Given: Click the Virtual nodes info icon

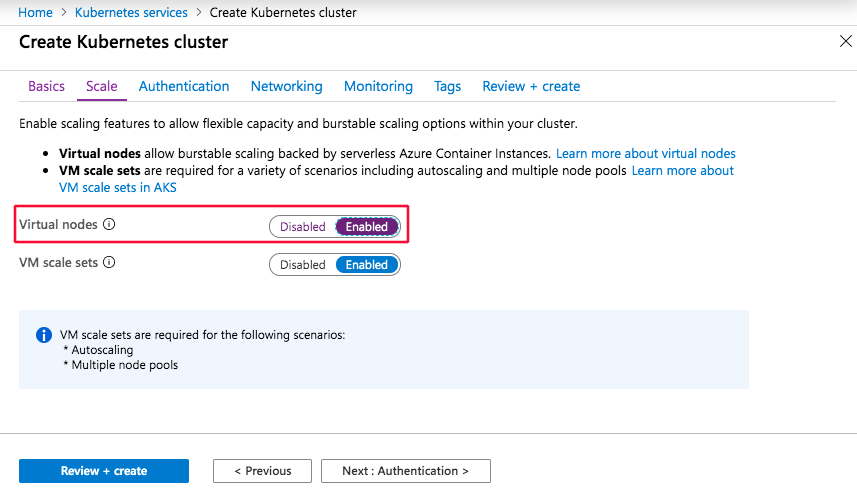Looking at the screenshot, I should 109,225.
